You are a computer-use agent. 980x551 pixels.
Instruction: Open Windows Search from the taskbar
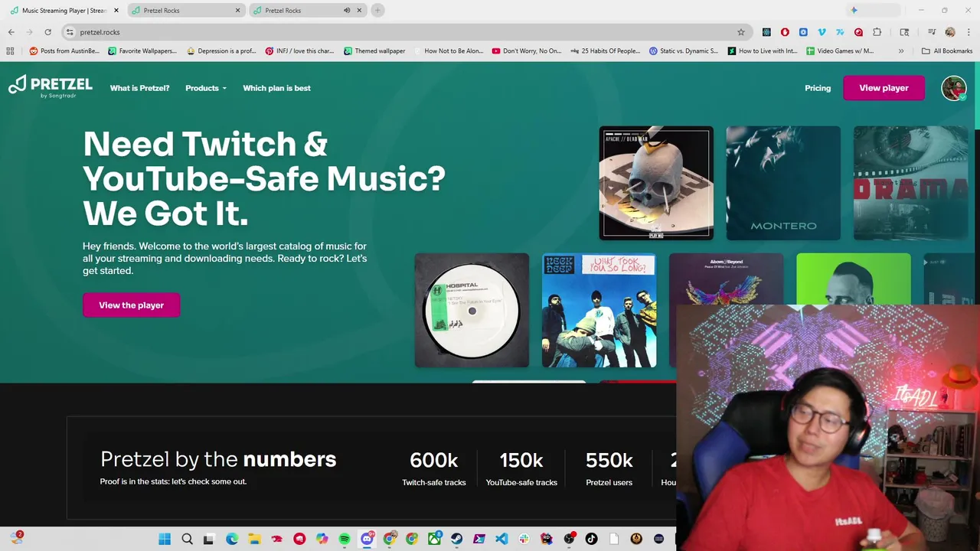(x=188, y=539)
